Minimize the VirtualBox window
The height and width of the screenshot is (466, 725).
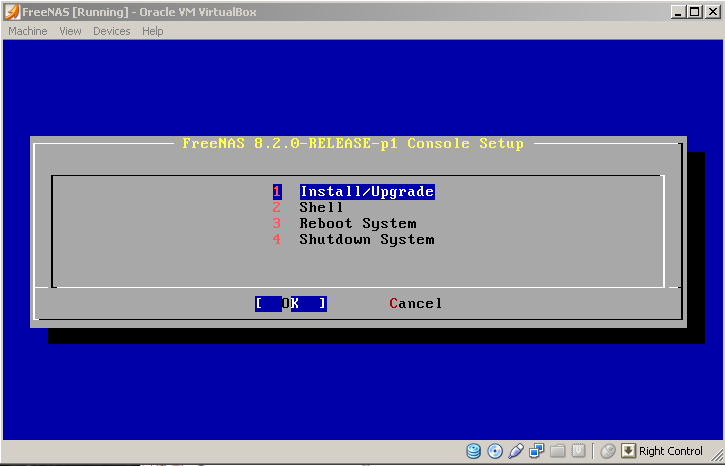(679, 12)
